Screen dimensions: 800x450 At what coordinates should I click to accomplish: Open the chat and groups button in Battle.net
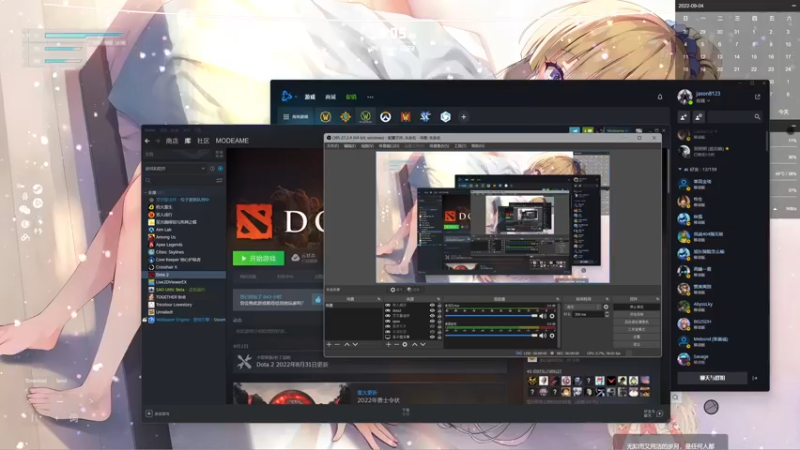pyautogui.click(x=712, y=378)
